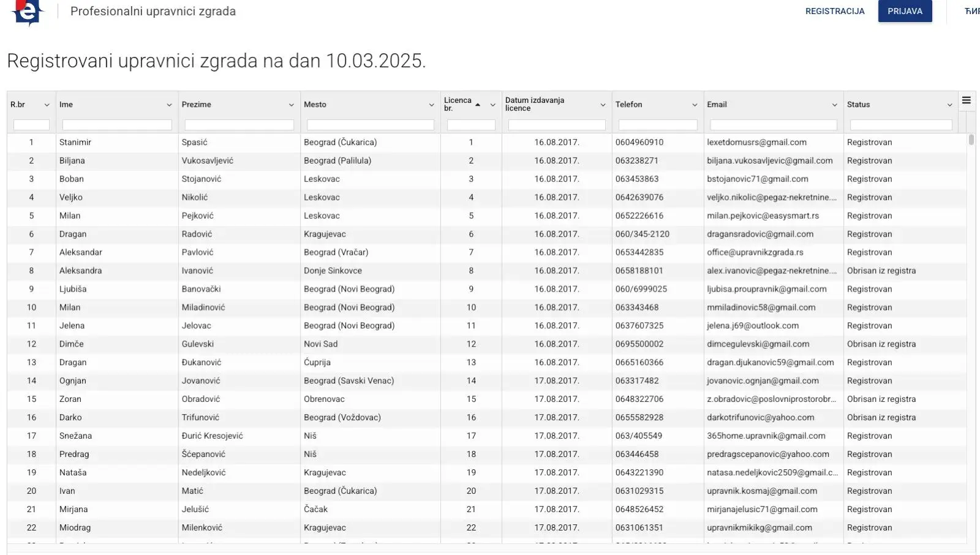980x555 pixels.
Task: Open the Status column menu
Action: tap(949, 104)
